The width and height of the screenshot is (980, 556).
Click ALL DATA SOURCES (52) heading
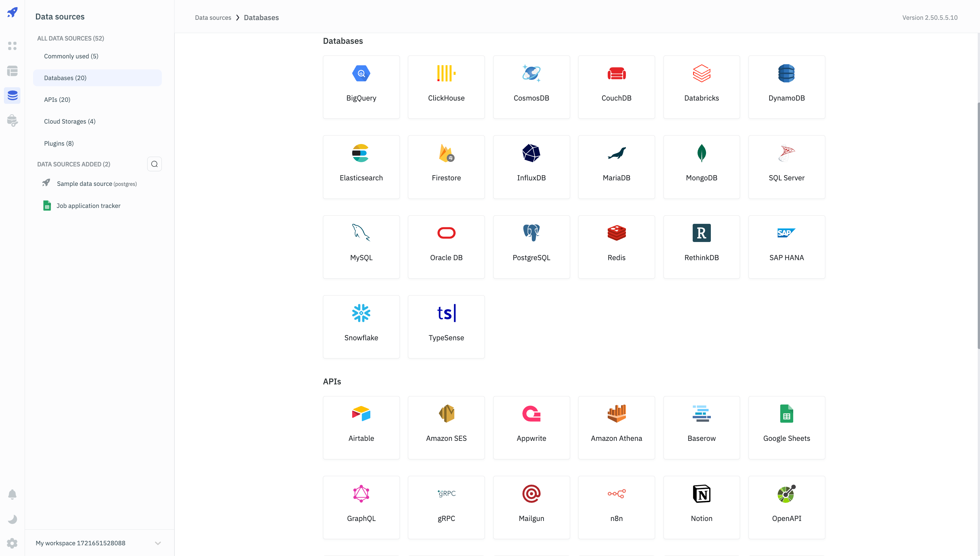click(71, 38)
